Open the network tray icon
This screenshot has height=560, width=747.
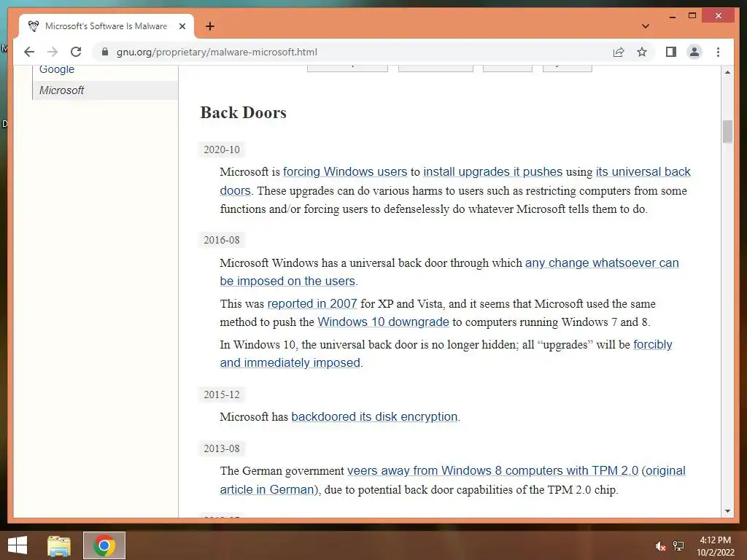tap(678, 546)
